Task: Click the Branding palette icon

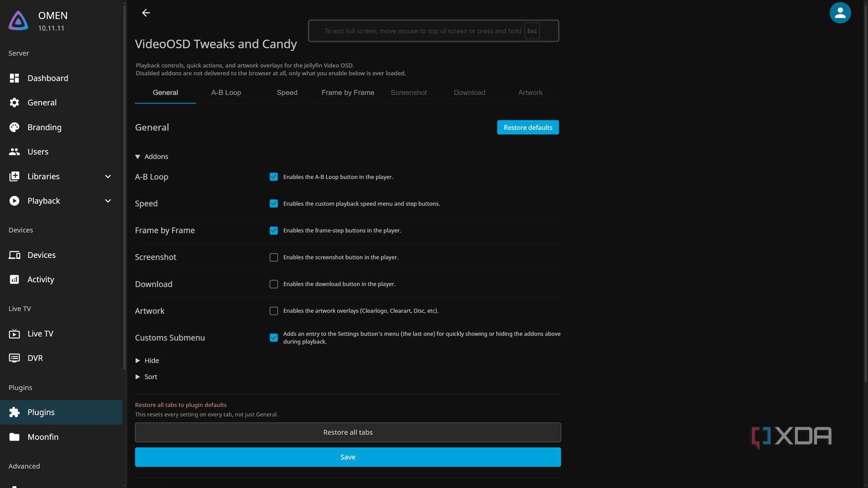Action: [14, 127]
